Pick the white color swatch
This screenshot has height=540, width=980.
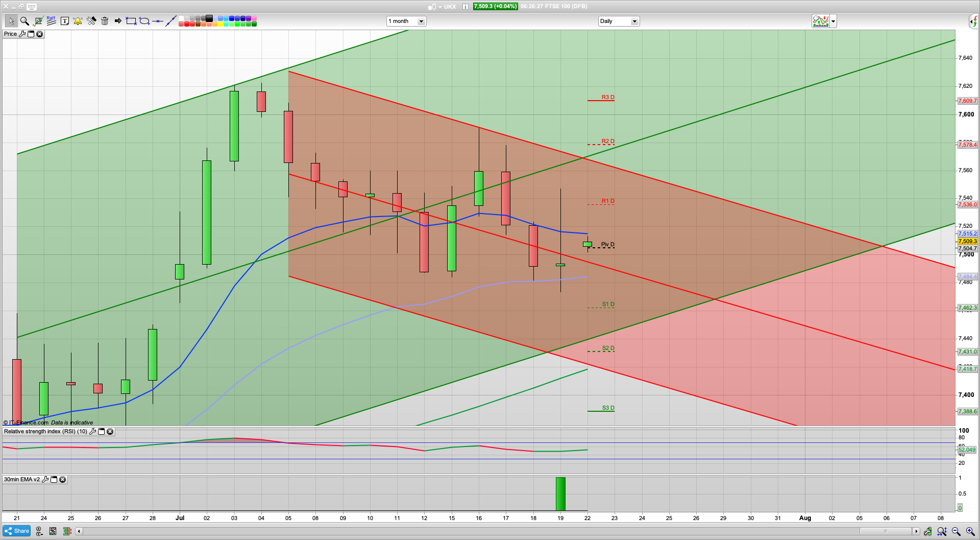pos(181,18)
